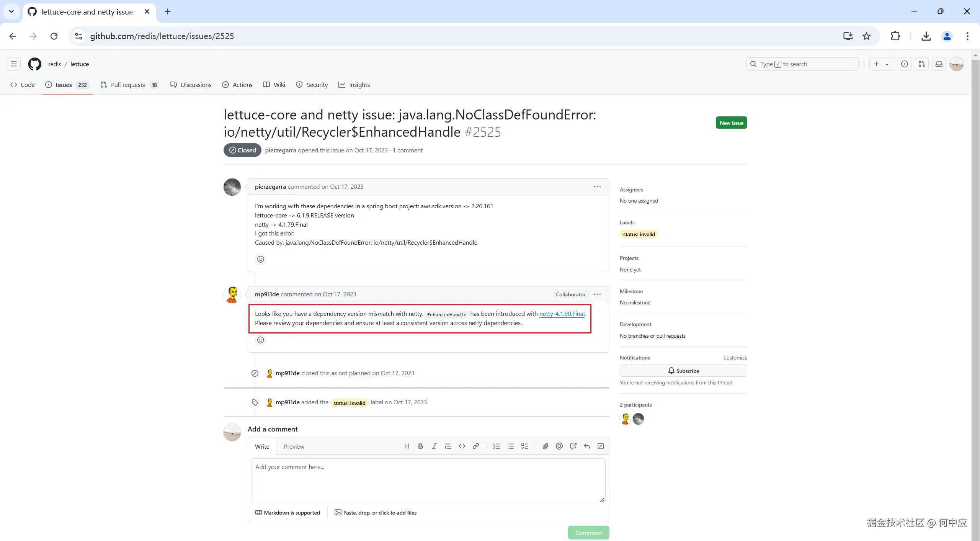Click the Comment submit button
The image size is (980, 541).
pyautogui.click(x=588, y=533)
